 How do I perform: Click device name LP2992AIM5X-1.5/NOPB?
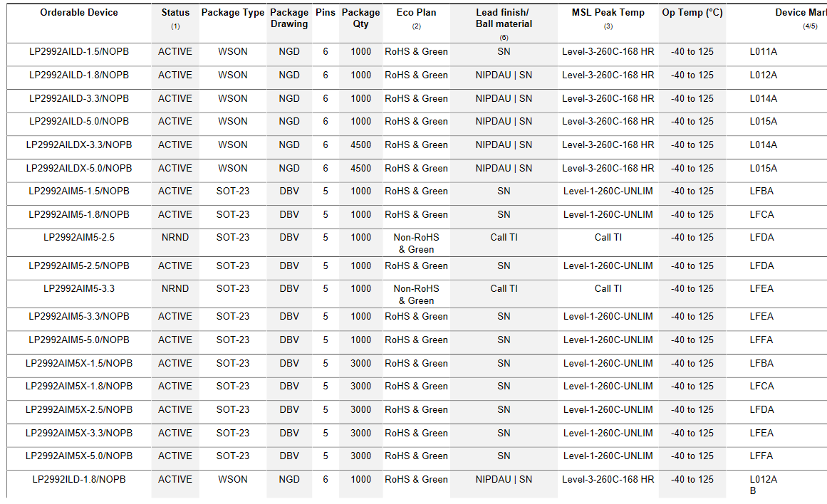79,363
